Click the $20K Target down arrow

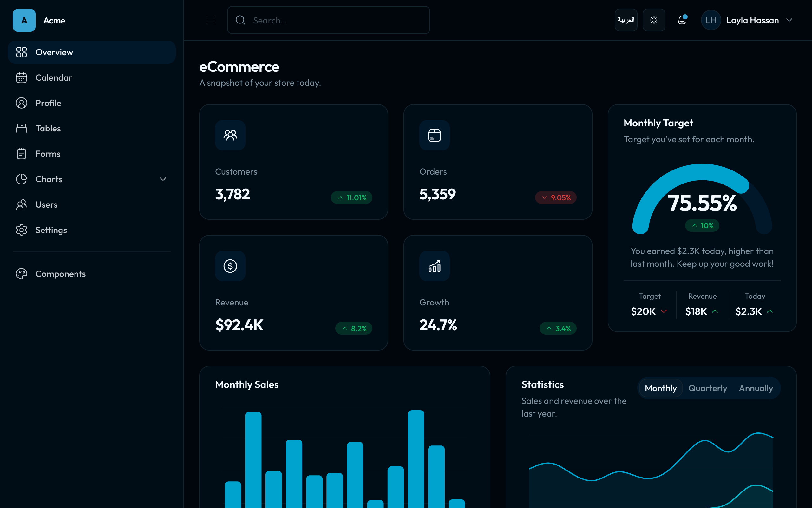(664, 311)
